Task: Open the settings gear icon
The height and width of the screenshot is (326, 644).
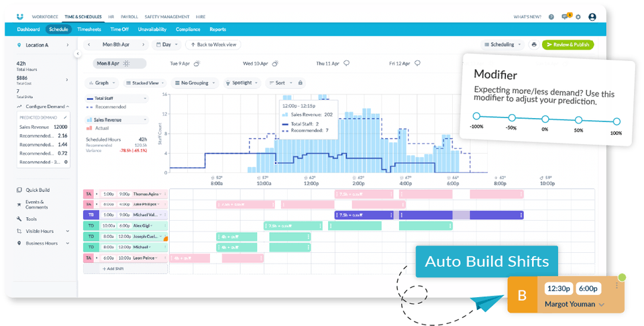Action: (578, 17)
